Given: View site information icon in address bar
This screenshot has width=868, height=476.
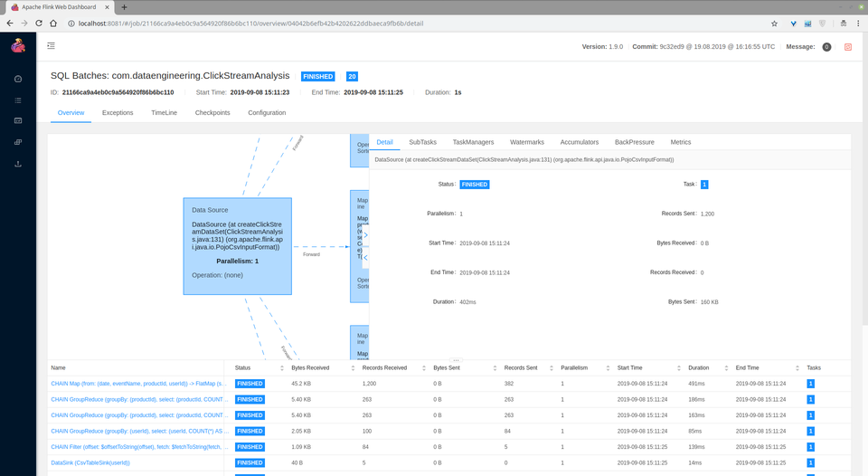Looking at the screenshot, I should point(71,24).
